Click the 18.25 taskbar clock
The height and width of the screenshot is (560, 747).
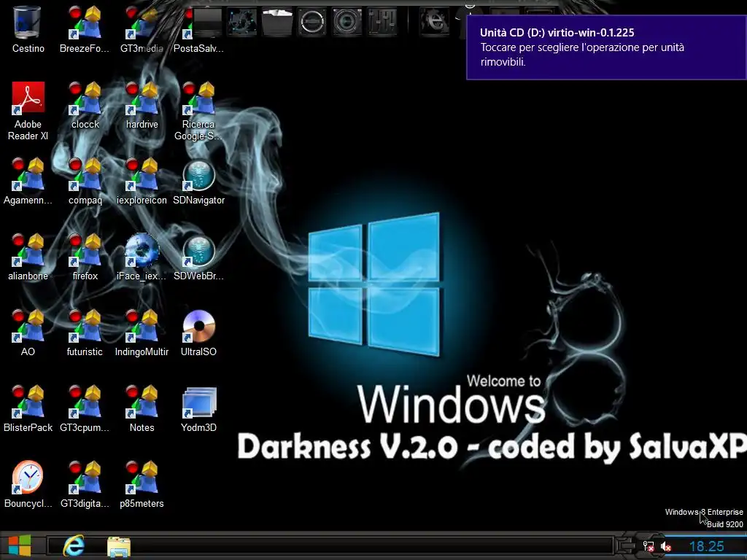706,546
